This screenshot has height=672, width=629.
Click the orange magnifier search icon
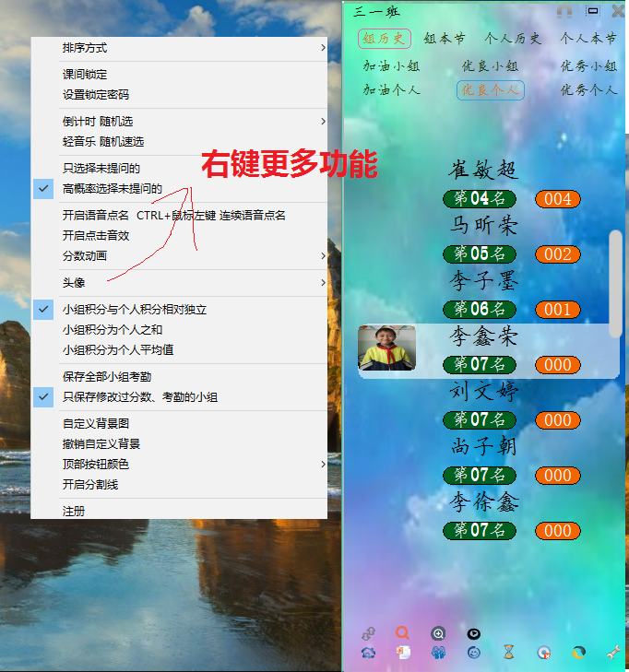coord(402,632)
